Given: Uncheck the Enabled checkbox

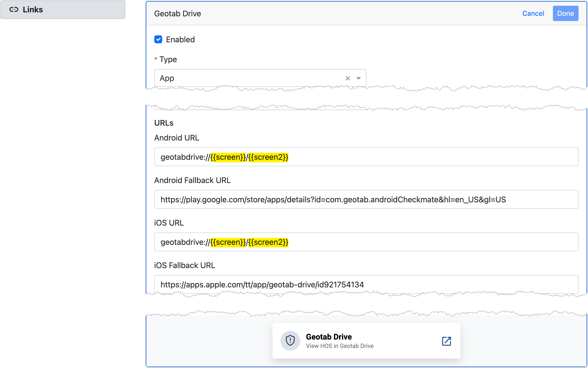Looking at the screenshot, I should pos(158,40).
